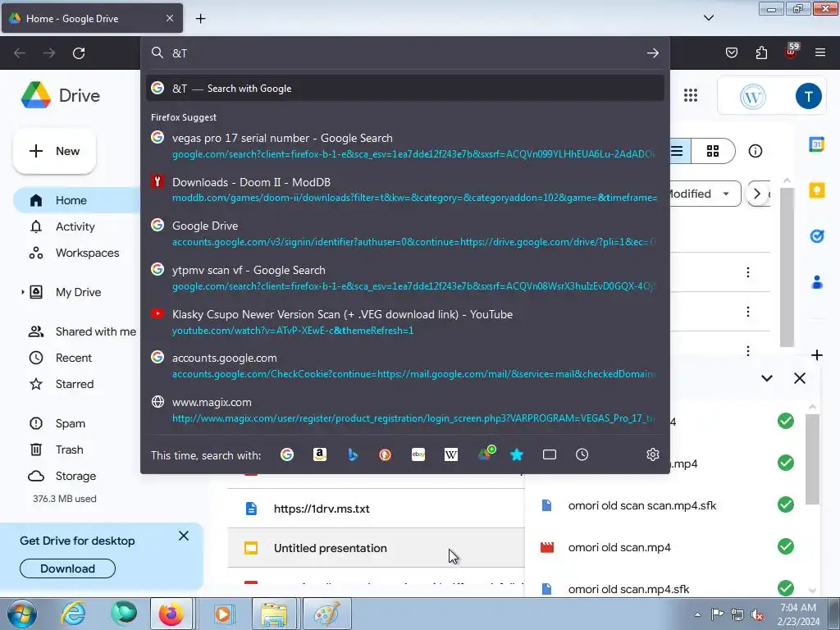Open Google Contacts side panel icon
The width and height of the screenshot is (840, 630).
point(816,282)
